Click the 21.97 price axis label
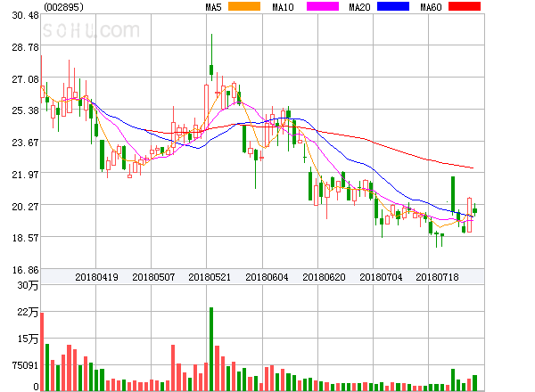 point(25,175)
